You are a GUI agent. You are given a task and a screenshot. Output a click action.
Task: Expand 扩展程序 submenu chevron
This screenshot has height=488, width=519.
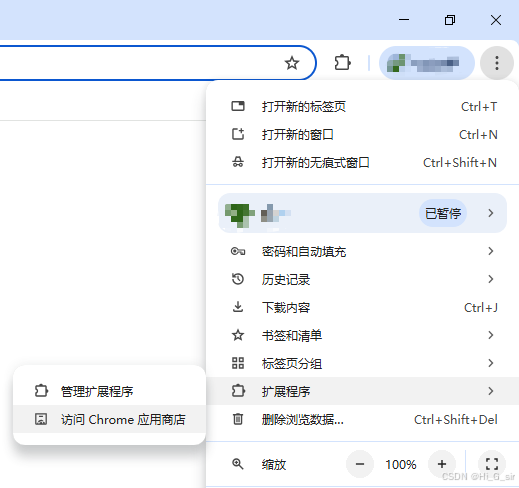491,391
